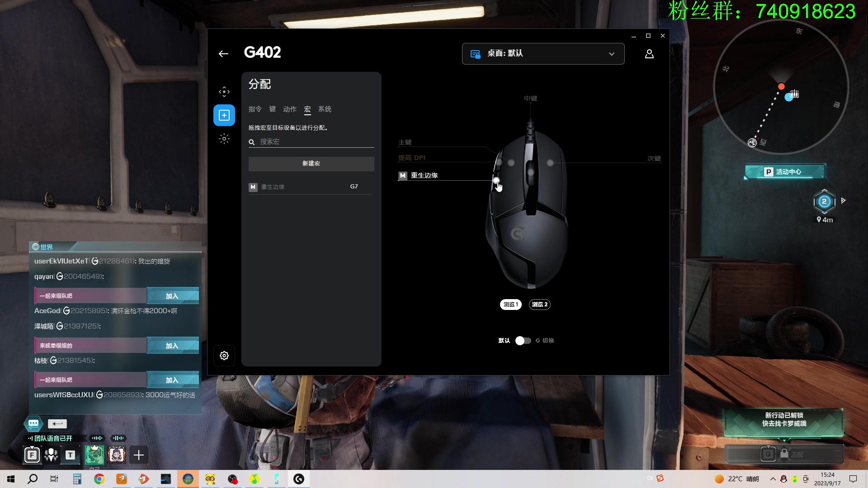Switch to the 浏览 2 mouse view

tap(540, 305)
